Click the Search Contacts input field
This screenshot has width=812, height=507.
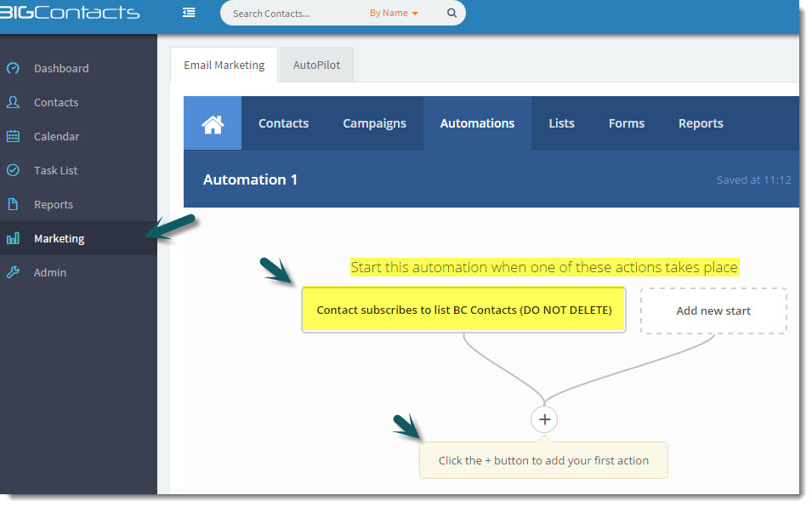295,14
